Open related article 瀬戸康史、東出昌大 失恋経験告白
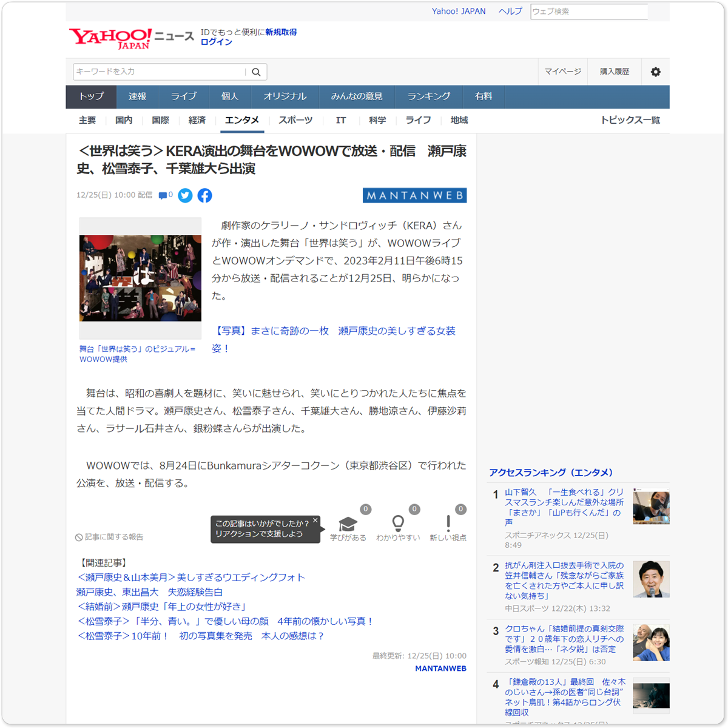This screenshot has height=728, width=728. coord(149,592)
